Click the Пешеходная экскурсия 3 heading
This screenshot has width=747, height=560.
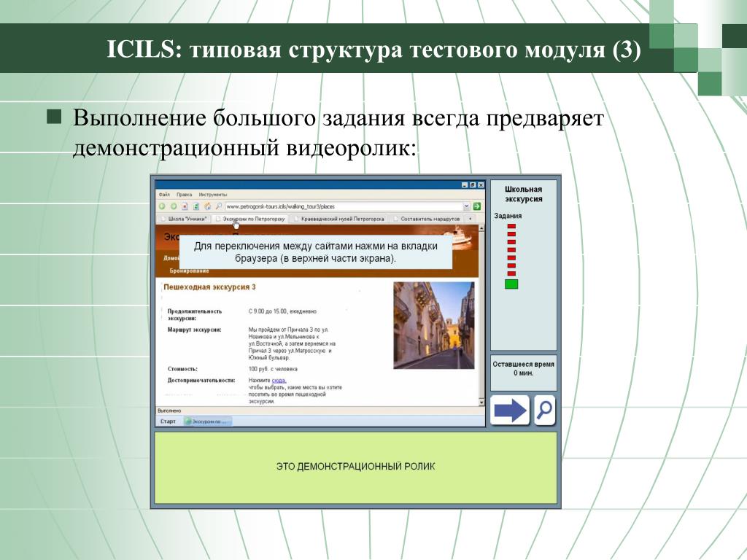[209, 287]
